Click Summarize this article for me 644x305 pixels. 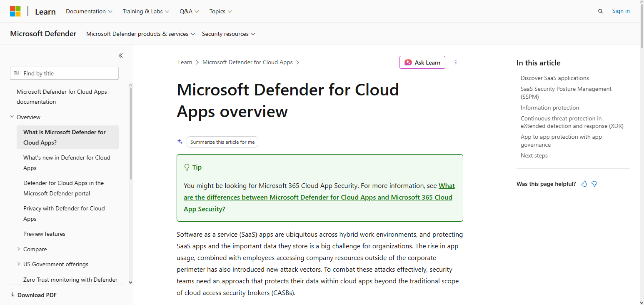coord(222,142)
